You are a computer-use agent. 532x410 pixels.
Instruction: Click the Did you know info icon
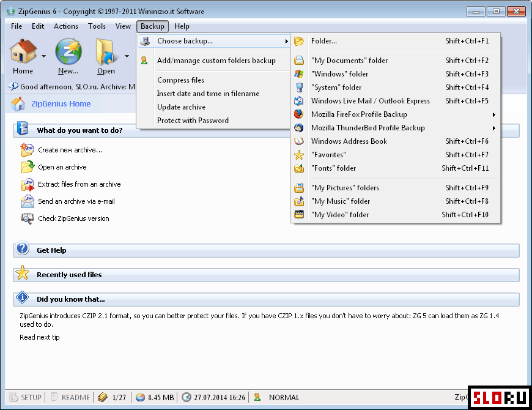pos(23,297)
